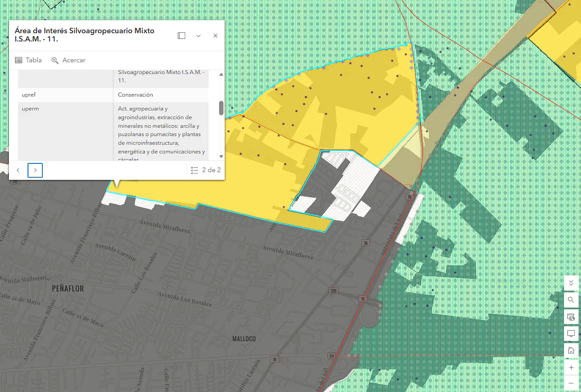Click the popup scrollbar thumb

pos(221,108)
